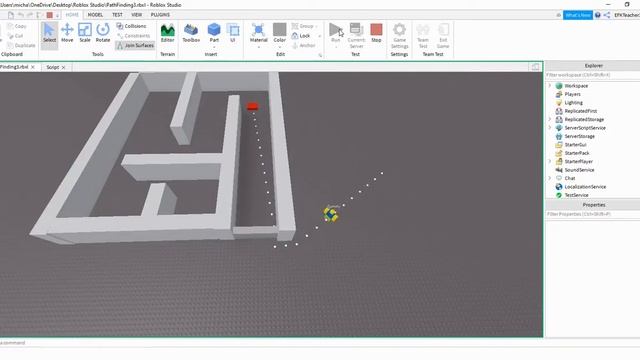
Task: Click Duplicate in Clipboard group
Action: 21,45
